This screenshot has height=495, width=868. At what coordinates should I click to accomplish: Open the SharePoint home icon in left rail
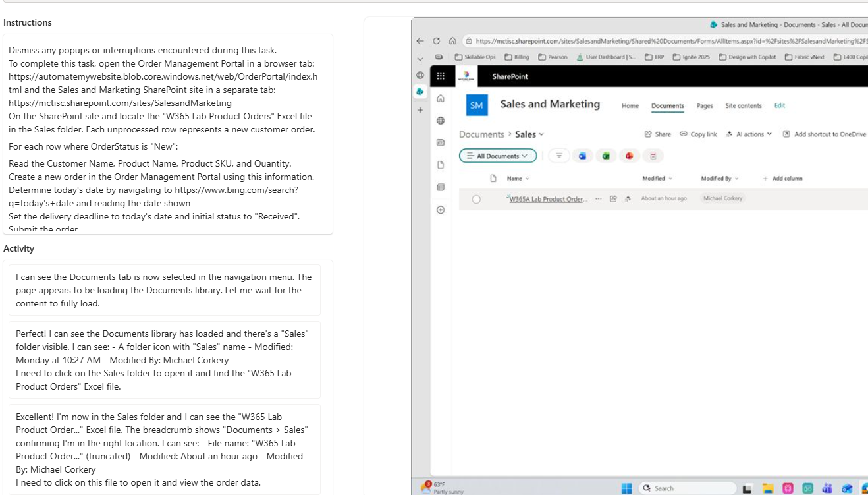tap(441, 98)
